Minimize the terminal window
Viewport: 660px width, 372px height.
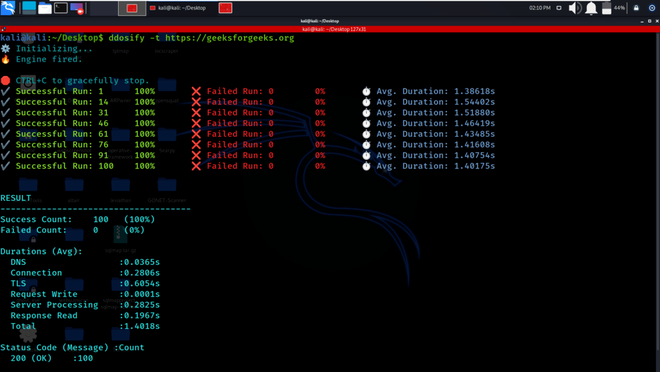coord(642,21)
